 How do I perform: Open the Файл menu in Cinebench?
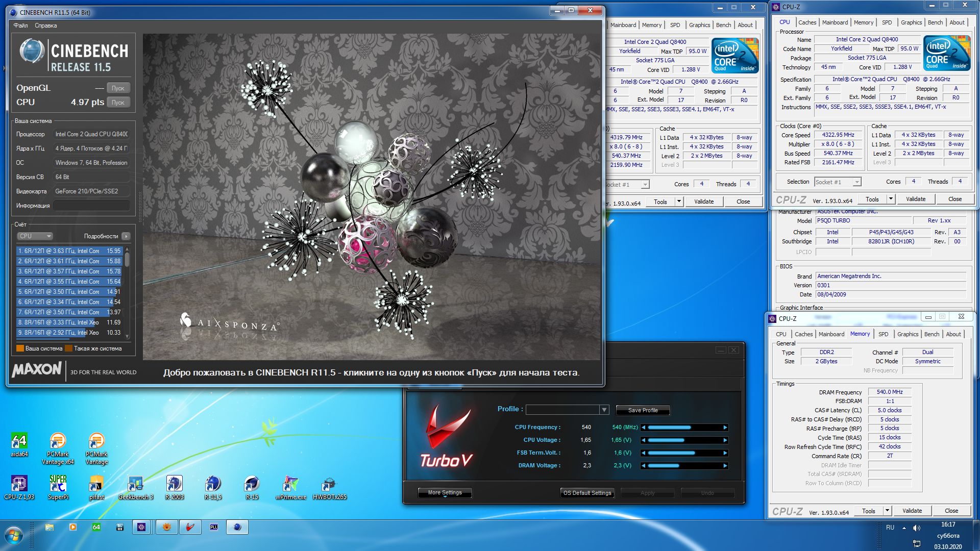[21, 26]
